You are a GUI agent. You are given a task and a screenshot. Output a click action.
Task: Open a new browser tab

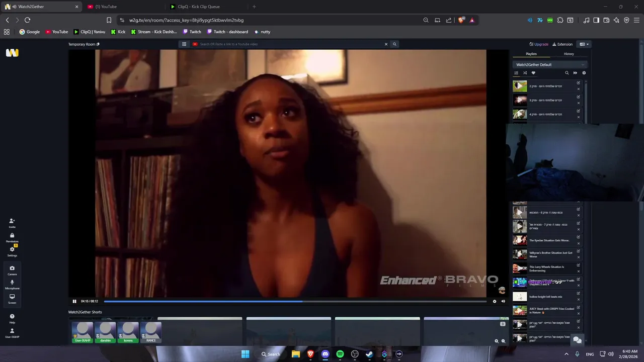pyautogui.click(x=254, y=7)
